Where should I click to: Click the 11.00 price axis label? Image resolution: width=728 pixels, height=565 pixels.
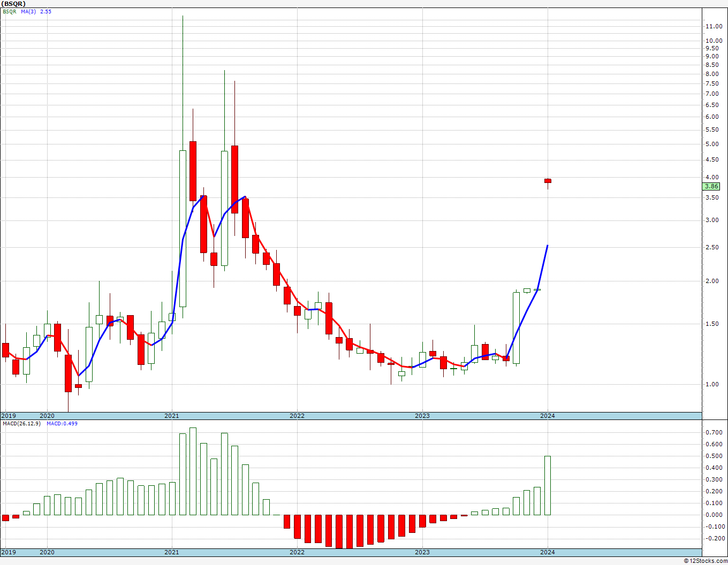pyautogui.click(x=713, y=26)
